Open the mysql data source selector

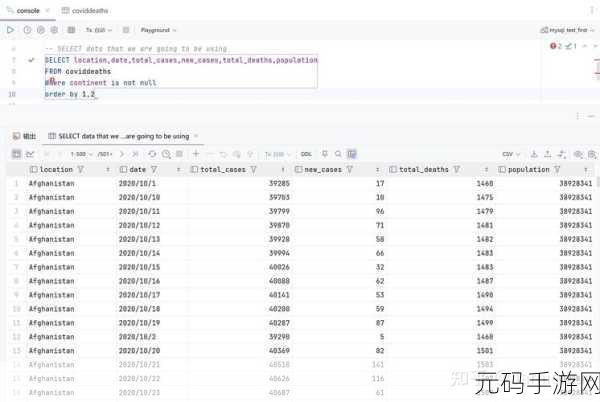pyautogui.click(x=567, y=30)
